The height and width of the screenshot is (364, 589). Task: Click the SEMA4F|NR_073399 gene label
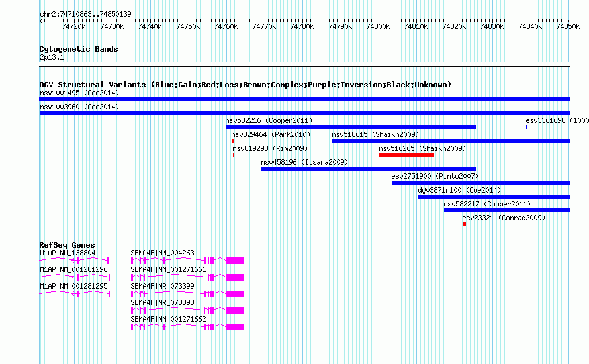pyautogui.click(x=163, y=287)
